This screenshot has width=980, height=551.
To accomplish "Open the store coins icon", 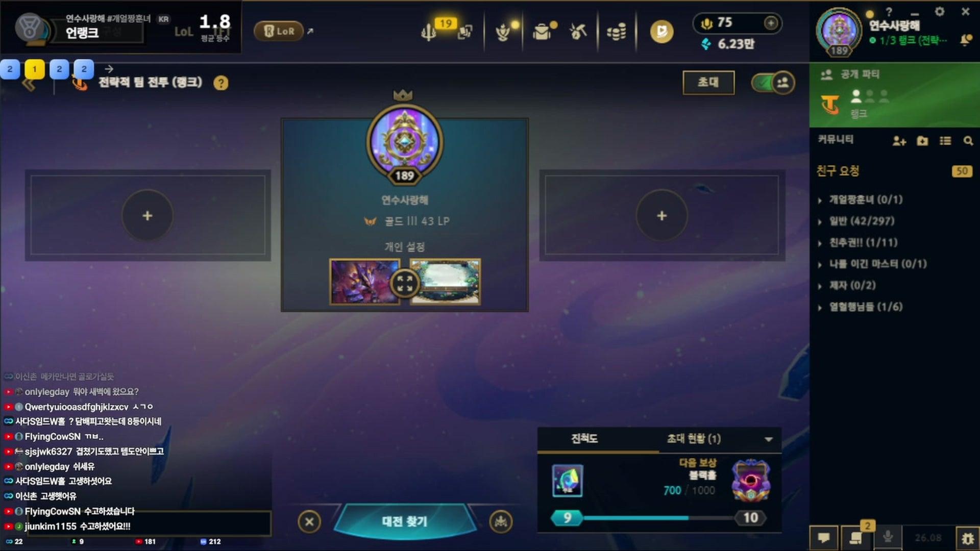I will (617, 32).
